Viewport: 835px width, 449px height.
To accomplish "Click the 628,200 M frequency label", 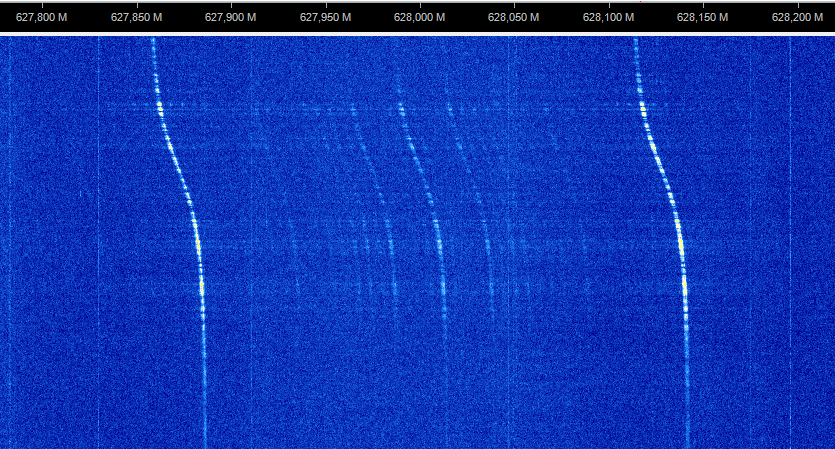I will [x=798, y=18].
